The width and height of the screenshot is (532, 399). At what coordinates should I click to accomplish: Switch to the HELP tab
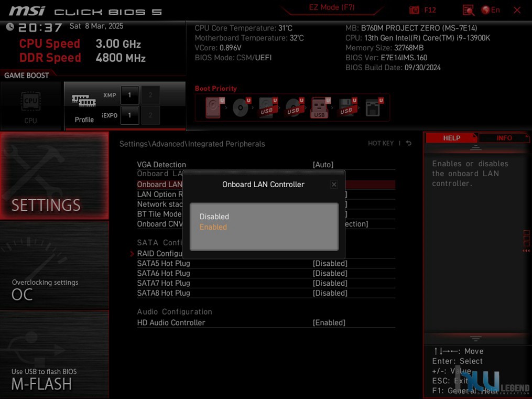click(451, 138)
